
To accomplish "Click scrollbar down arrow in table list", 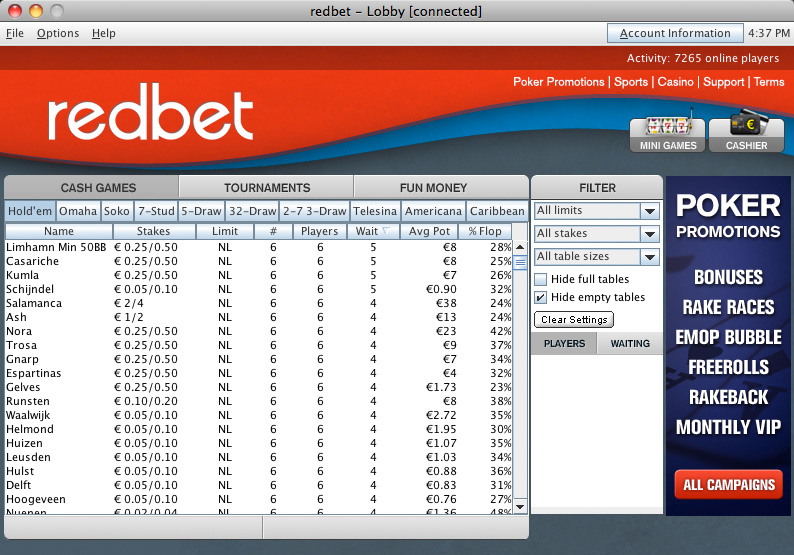I will click(520, 506).
